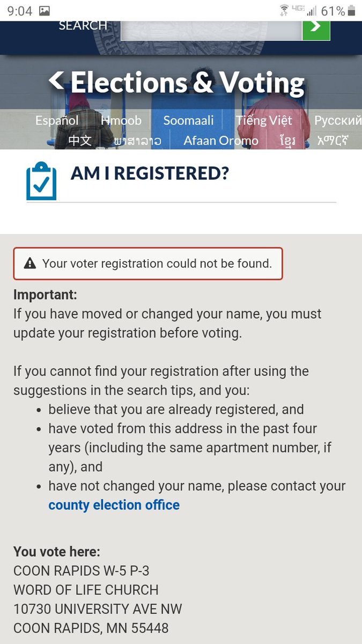This screenshot has width=362, height=644.
Task: Open the county election office link
Action: pyautogui.click(x=114, y=505)
